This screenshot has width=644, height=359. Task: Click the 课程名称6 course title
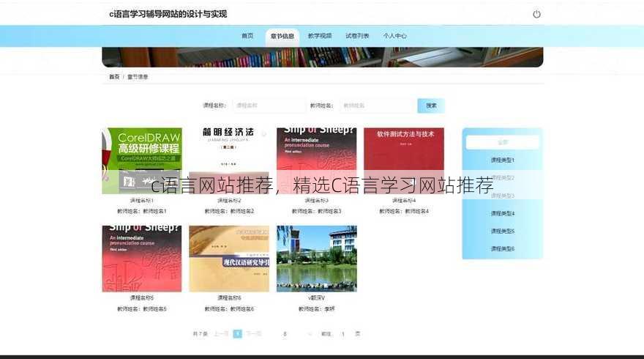(x=229, y=297)
